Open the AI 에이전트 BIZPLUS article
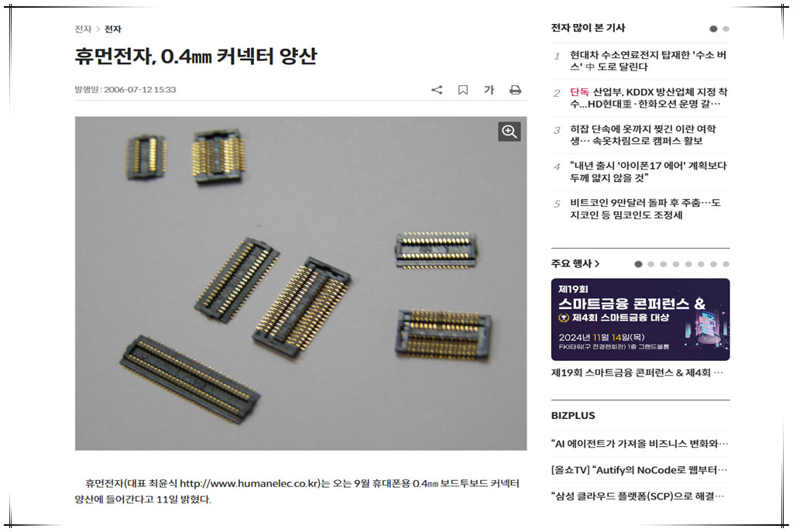 coord(640,444)
